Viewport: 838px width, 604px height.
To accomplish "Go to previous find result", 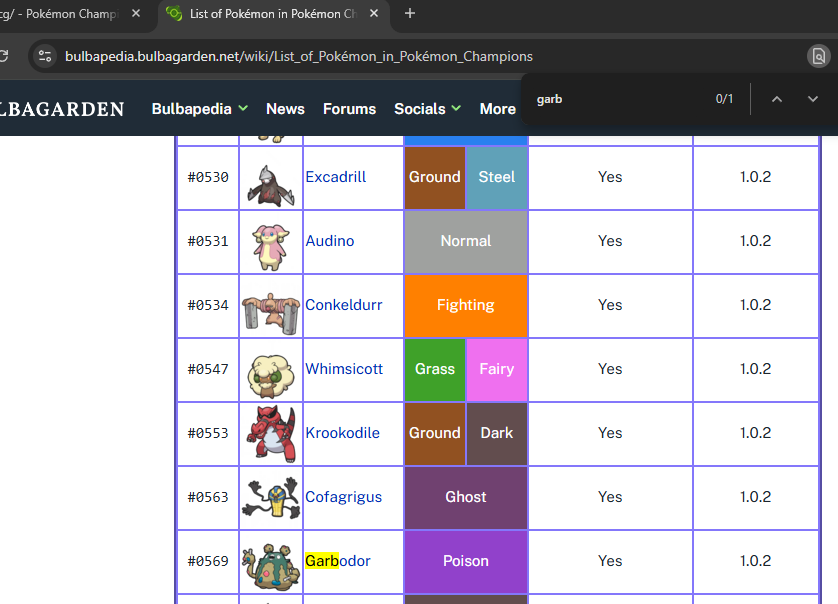I will (x=777, y=99).
